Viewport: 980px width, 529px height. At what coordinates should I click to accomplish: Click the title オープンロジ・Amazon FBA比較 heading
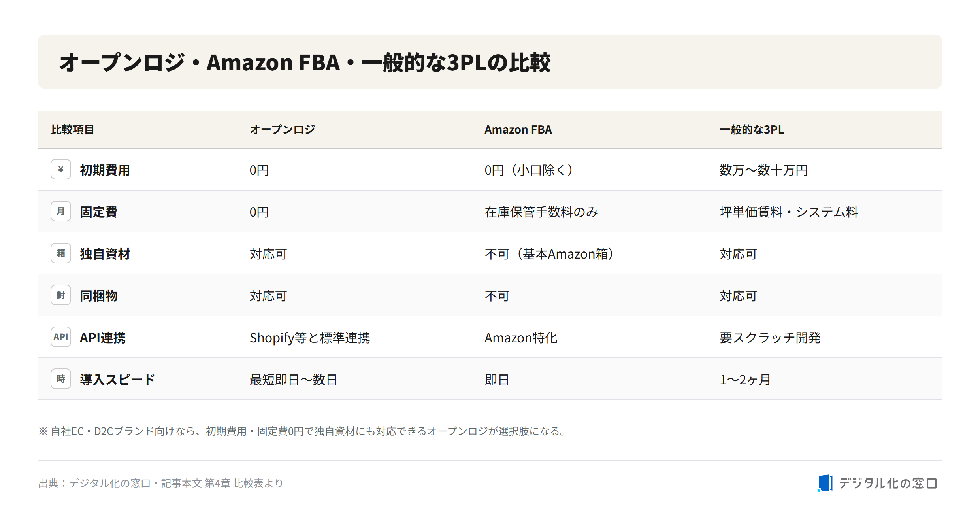coord(305,62)
